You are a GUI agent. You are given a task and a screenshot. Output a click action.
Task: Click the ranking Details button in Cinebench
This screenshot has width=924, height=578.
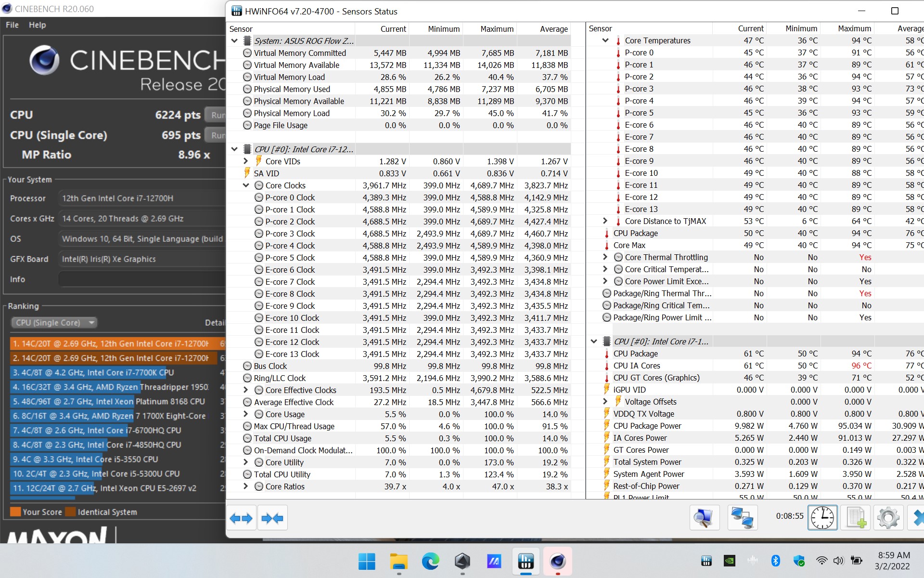(215, 323)
